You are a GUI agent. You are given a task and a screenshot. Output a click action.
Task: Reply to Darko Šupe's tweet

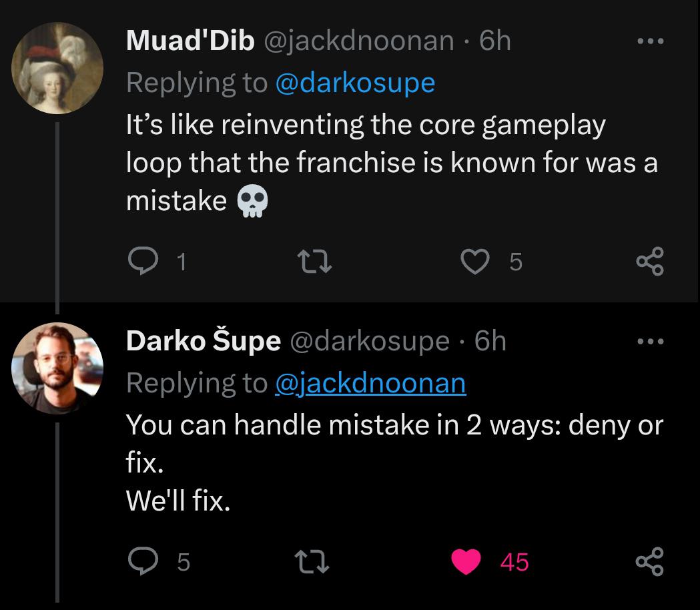141,562
